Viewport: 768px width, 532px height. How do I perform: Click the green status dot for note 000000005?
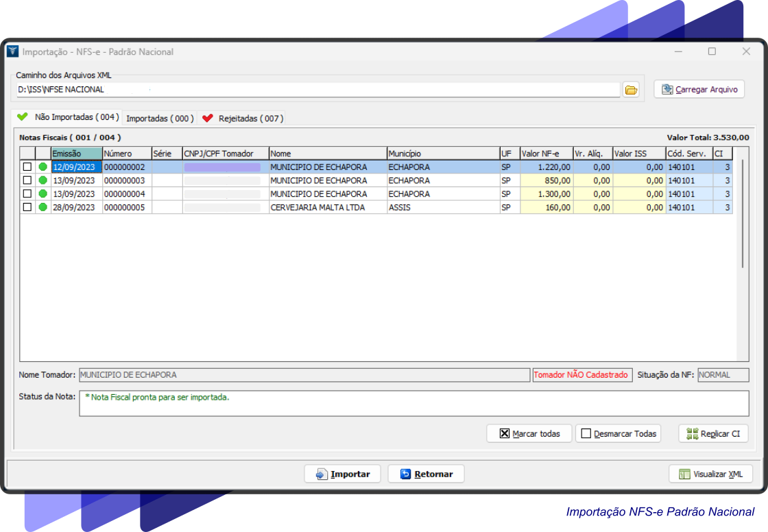click(43, 207)
